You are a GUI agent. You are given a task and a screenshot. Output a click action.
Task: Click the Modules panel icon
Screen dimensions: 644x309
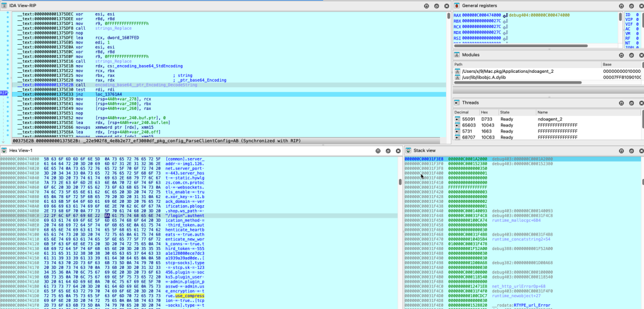click(457, 55)
